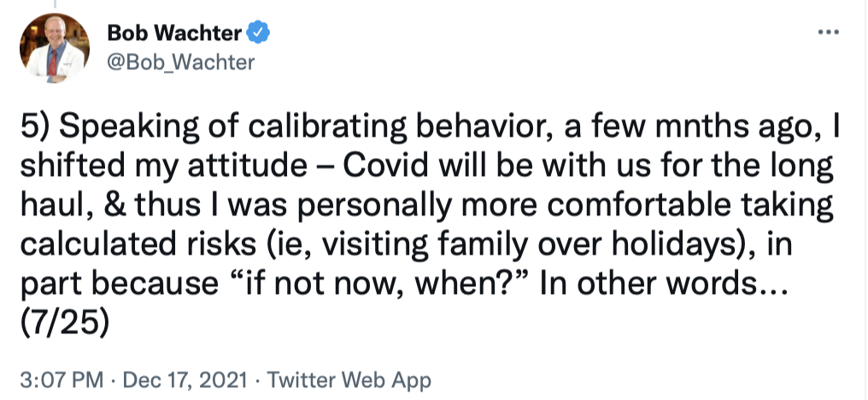Open Bob Wachter's profile picture
Image resolution: width=868 pixels, height=400 pixels.
tap(54, 49)
